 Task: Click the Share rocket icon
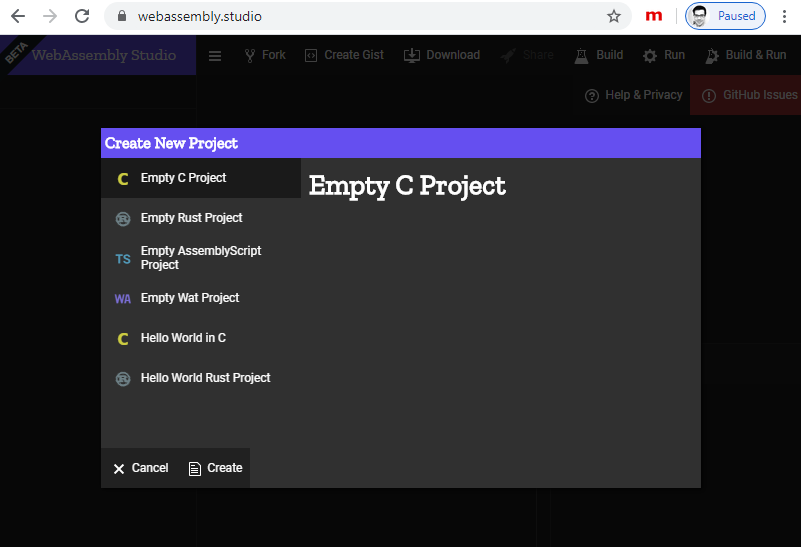point(508,56)
